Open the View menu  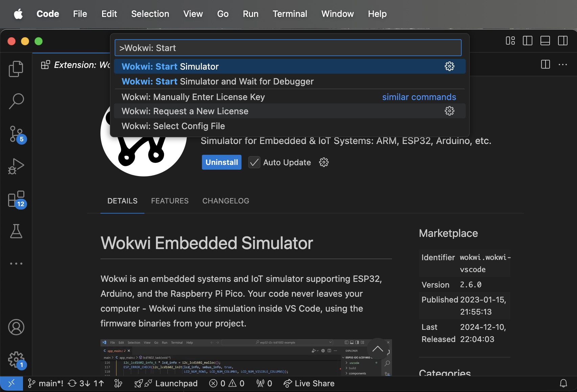(193, 14)
